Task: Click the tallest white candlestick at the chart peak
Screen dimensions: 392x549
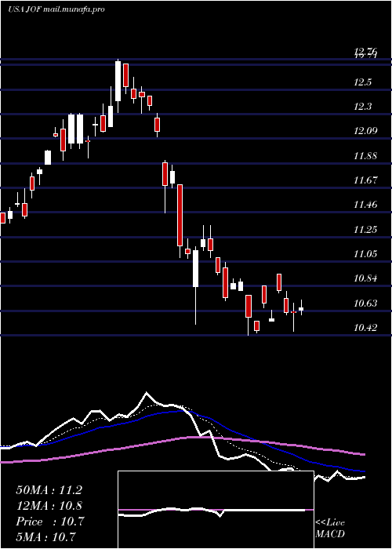Action: tap(118, 85)
